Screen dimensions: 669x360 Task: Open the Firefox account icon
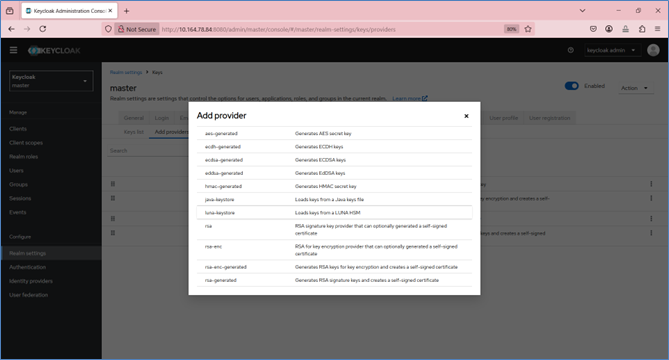609,29
